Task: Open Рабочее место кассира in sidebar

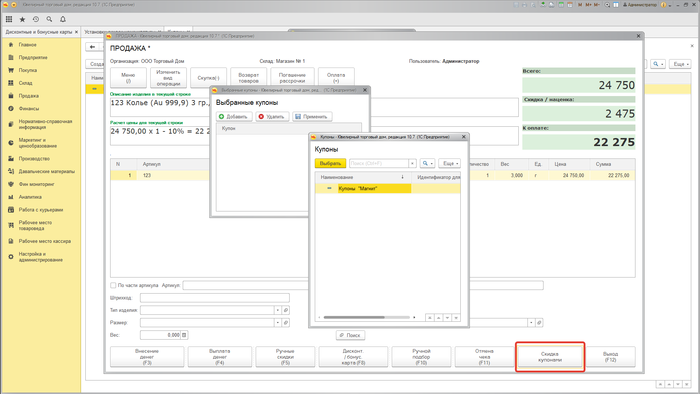Action: tap(45, 241)
